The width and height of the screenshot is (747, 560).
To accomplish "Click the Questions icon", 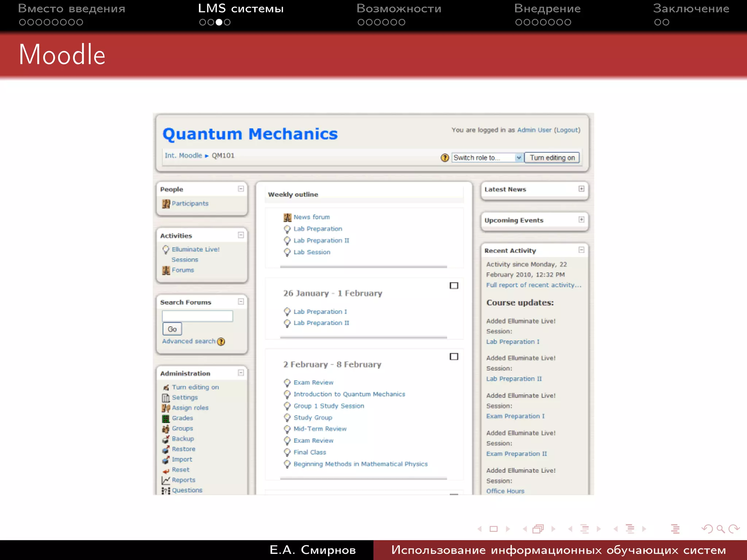I will pos(166,491).
